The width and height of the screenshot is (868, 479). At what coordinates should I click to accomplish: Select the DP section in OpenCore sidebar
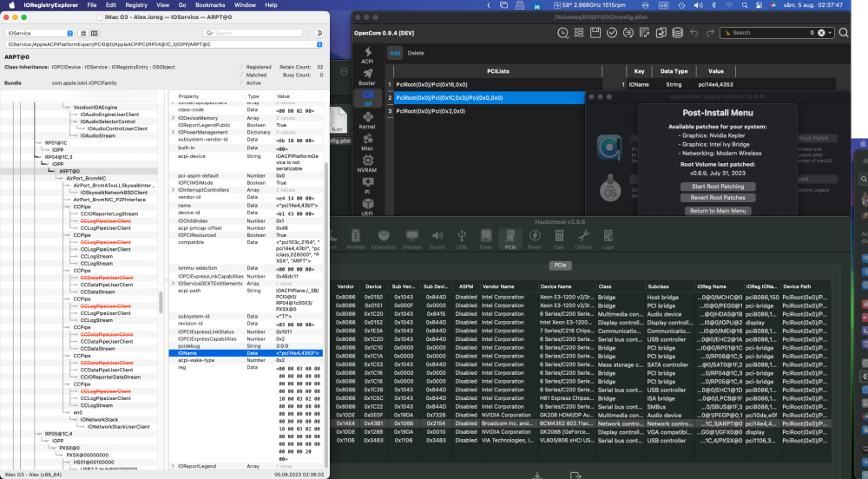point(367,98)
